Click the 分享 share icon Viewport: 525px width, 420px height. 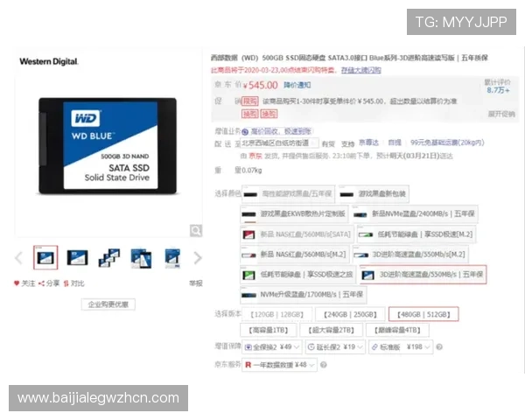pos(41,283)
